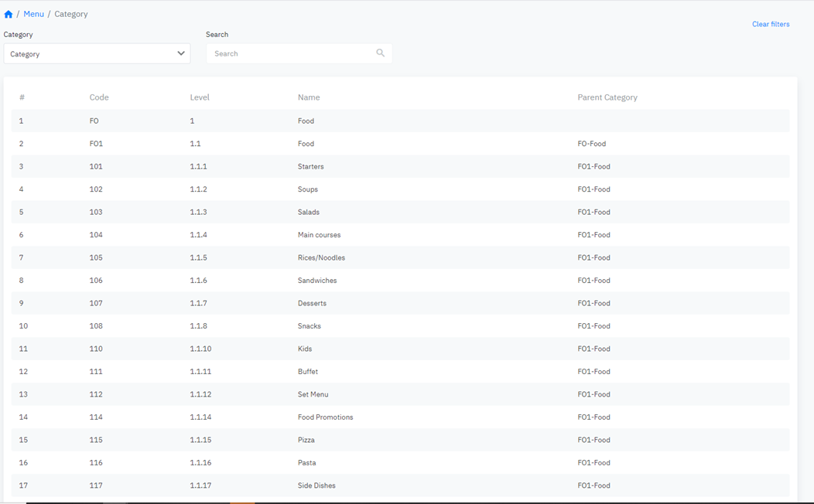
Task: Click the search magnifier icon
Action: [381, 53]
